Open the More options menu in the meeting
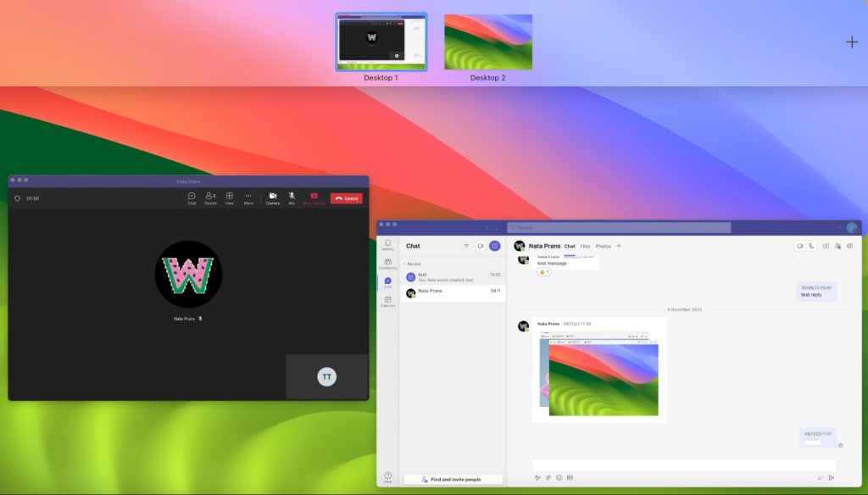868x495 pixels. coord(248,197)
